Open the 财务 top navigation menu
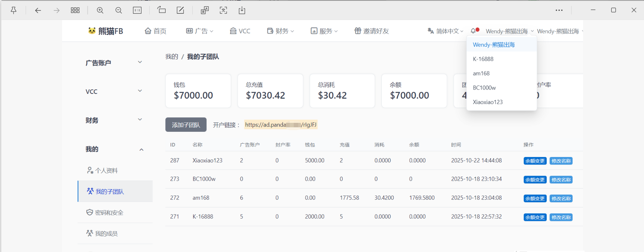This screenshot has width=644, height=252. (281, 31)
